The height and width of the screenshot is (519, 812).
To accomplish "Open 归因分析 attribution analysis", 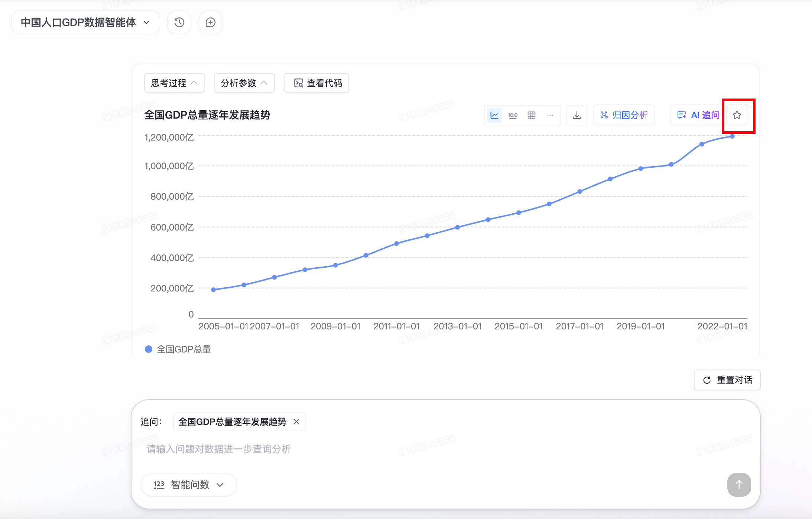I will coord(624,115).
